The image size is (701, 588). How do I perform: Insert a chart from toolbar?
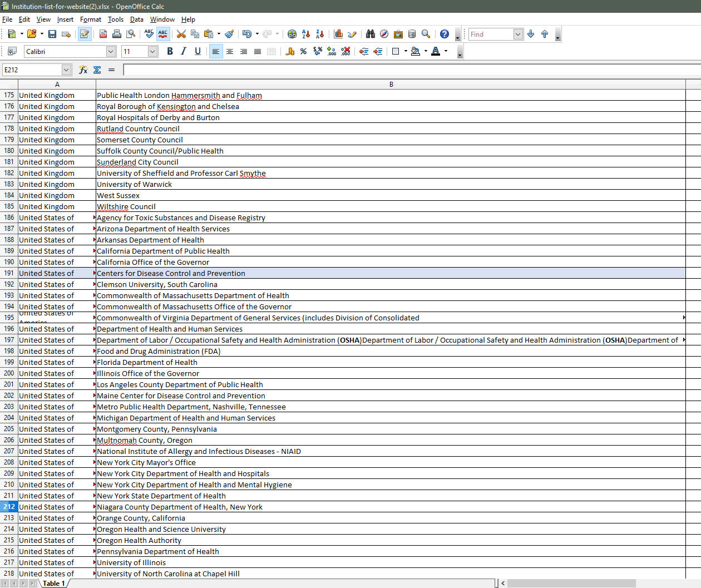(x=338, y=34)
